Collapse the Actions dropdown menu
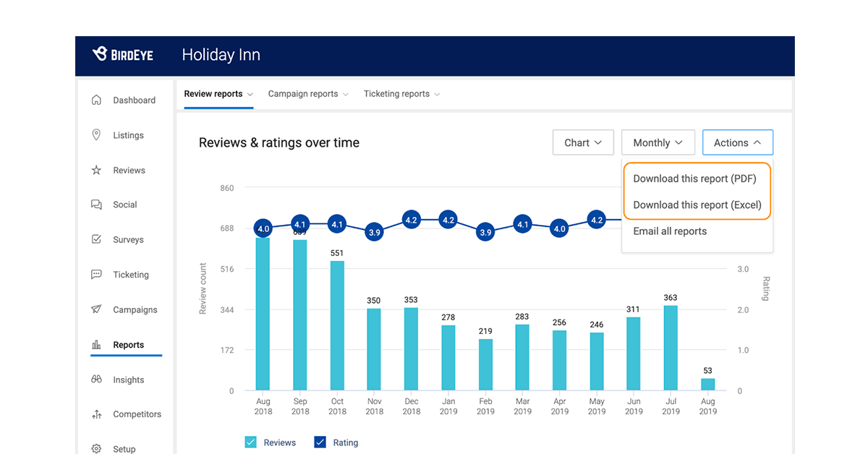 point(737,142)
